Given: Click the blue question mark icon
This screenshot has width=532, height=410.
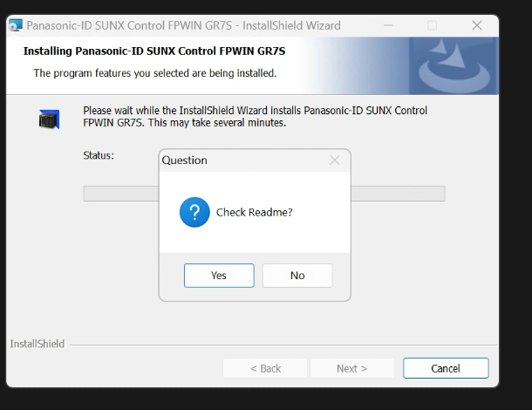Looking at the screenshot, I should click(194, 212).
